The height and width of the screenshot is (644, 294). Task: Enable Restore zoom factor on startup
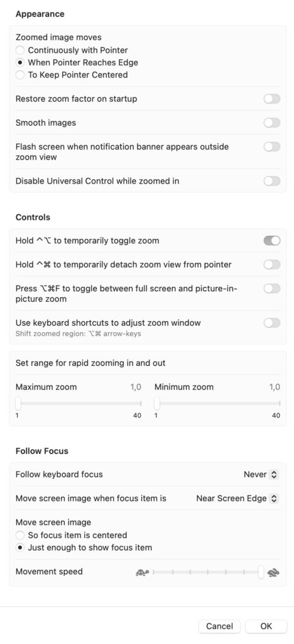click(x=272, y=99)
